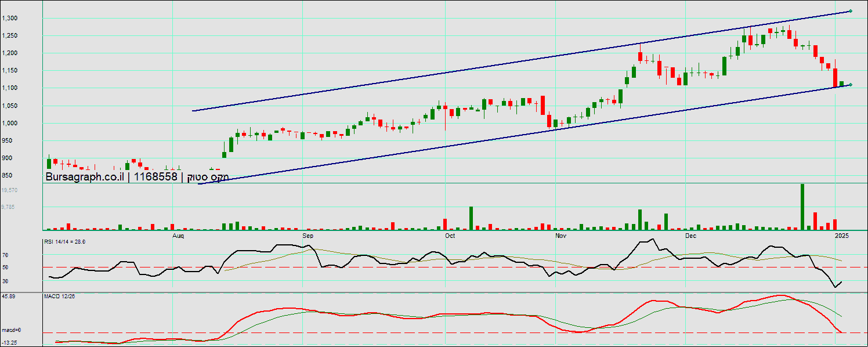Click the 1168558 security number
The height and width of the screenshot is (347, 868).
(155, 177)
